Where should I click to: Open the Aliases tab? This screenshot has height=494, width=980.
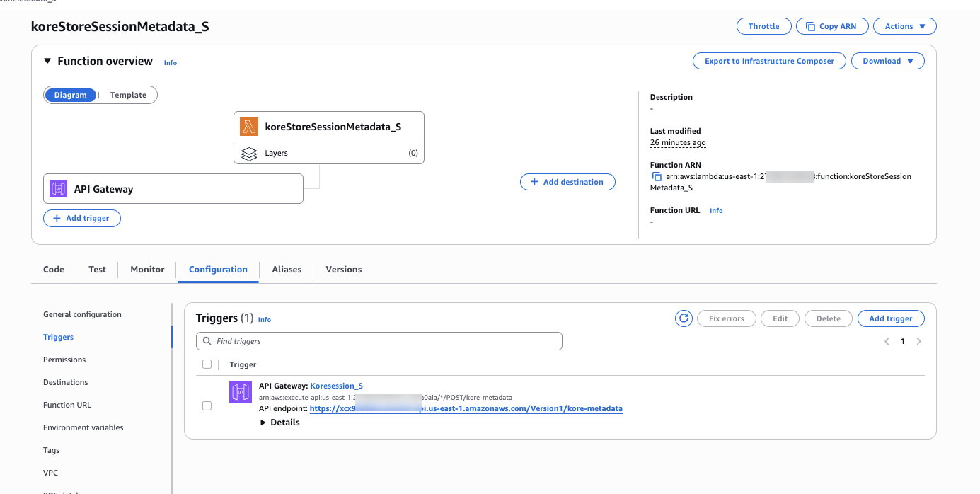click(x=287, y=269)
